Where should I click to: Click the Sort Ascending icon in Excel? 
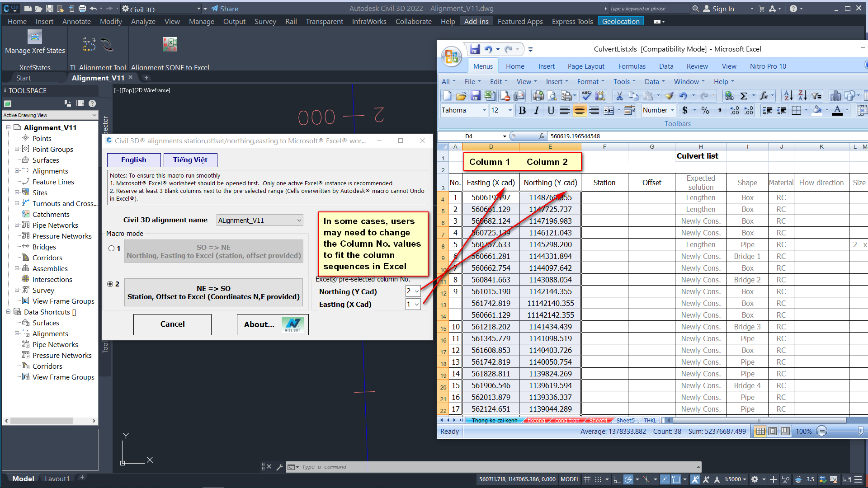click(788, 96)
